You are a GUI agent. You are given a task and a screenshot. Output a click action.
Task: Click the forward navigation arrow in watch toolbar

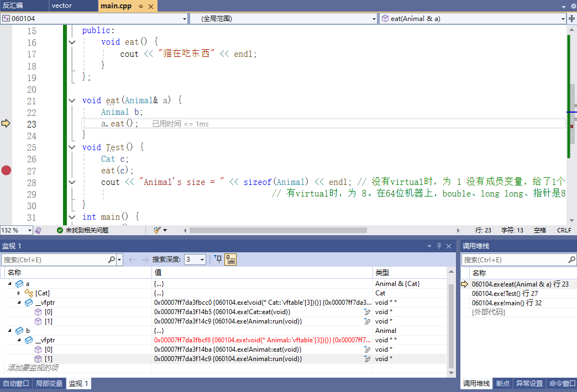(145, 259)
